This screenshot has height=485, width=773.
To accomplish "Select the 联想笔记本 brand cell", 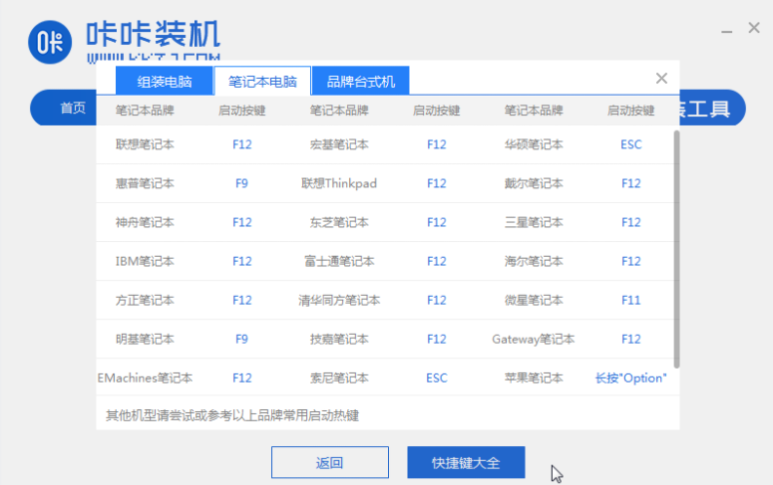I will [x=145, y=144].
